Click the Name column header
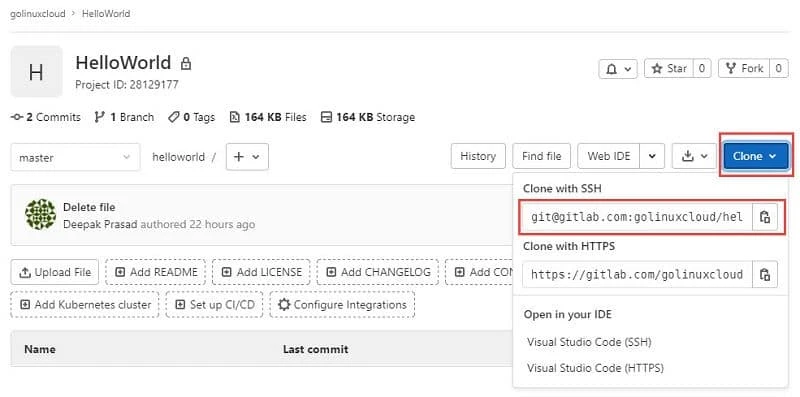This screenshot has width=800, height=397. (x=40, y=350)
